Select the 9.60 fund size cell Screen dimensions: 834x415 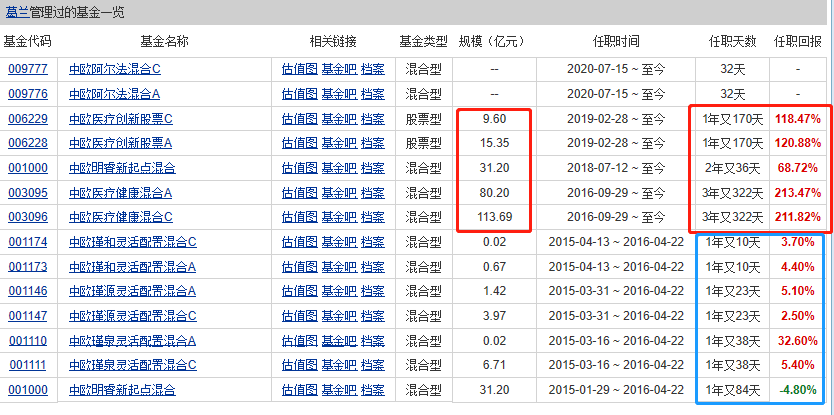[x=494, y=119]
